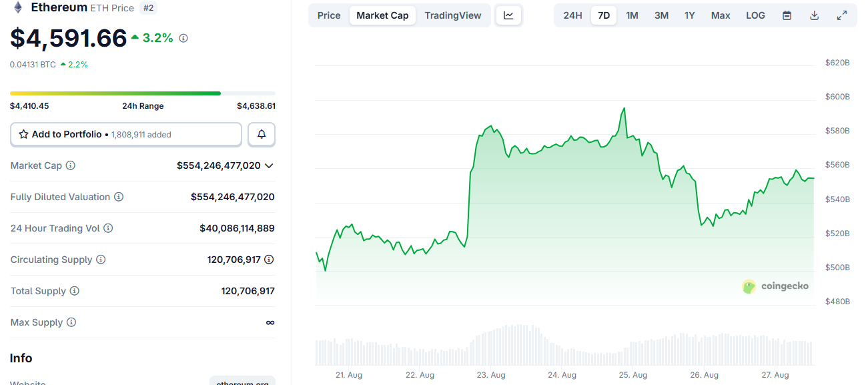
Task: Download chart data icon
Action: [814, 15]
